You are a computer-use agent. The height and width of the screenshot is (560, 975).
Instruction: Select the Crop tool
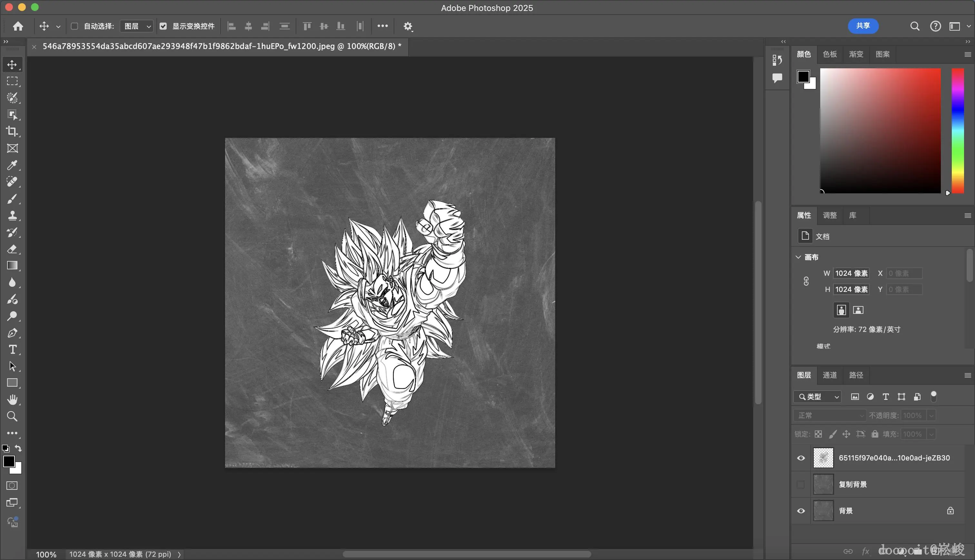(12, 131)
